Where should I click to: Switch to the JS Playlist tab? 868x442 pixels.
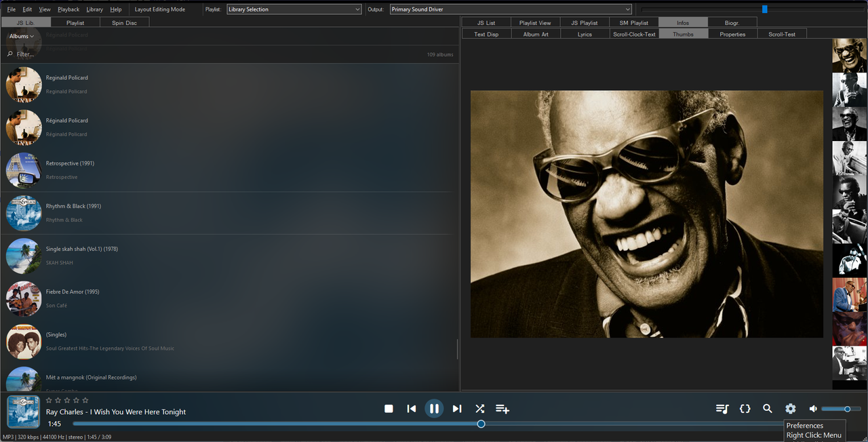585,22
